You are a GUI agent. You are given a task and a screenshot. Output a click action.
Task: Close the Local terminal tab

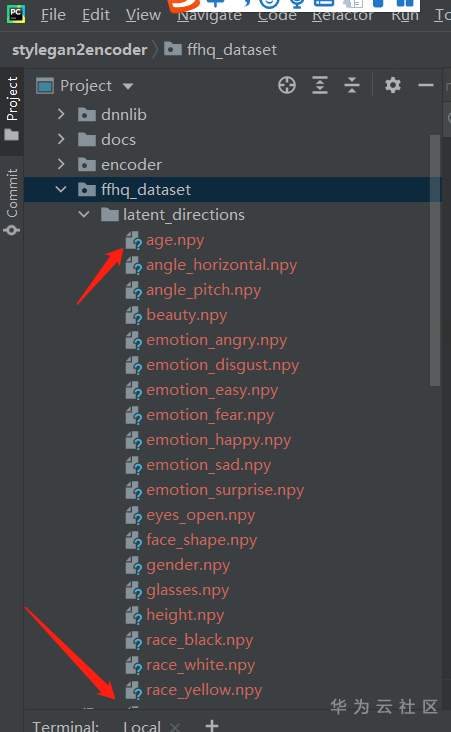(x=175, y=727)
